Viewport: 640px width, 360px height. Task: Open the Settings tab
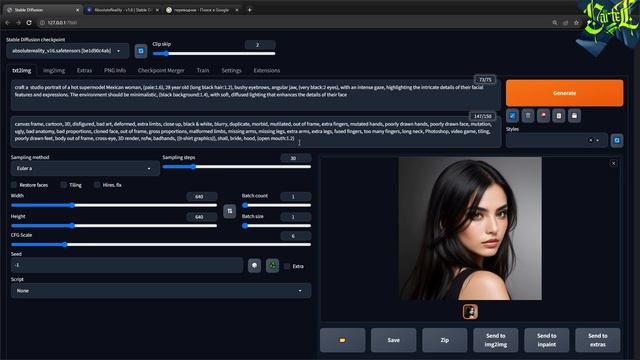point(231,70)
